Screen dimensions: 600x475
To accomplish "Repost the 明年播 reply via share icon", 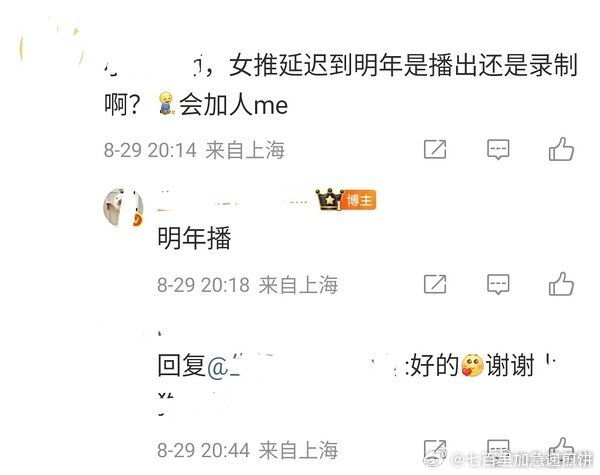I will point(435,284).
